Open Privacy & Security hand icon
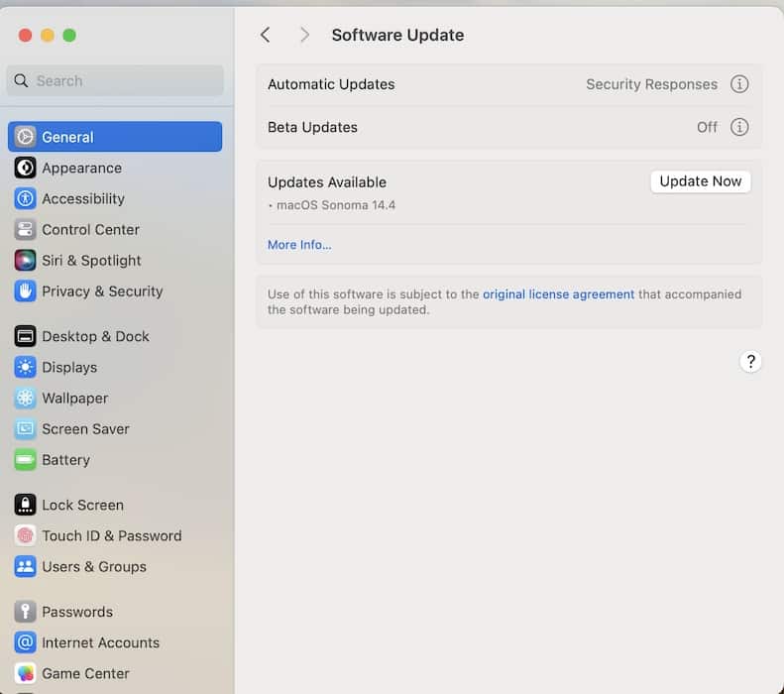The width and height of the screenshot is (784, 694). pyautogui.click(x=25, y=290)
